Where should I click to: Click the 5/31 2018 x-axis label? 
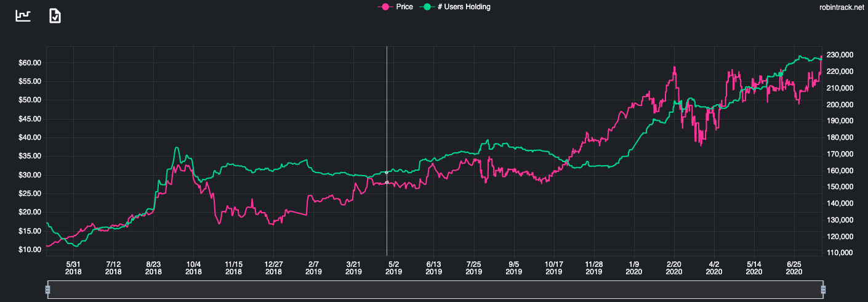point(73,267)
